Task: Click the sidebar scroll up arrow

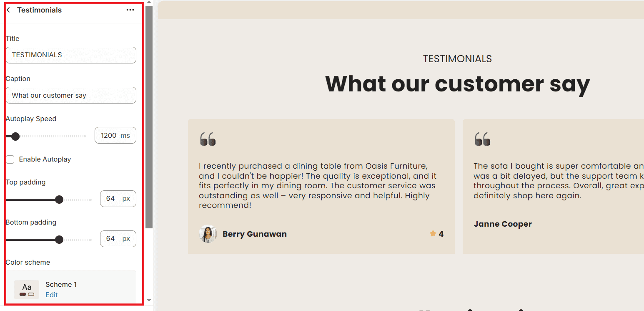Action: click(x=149, y=3)
